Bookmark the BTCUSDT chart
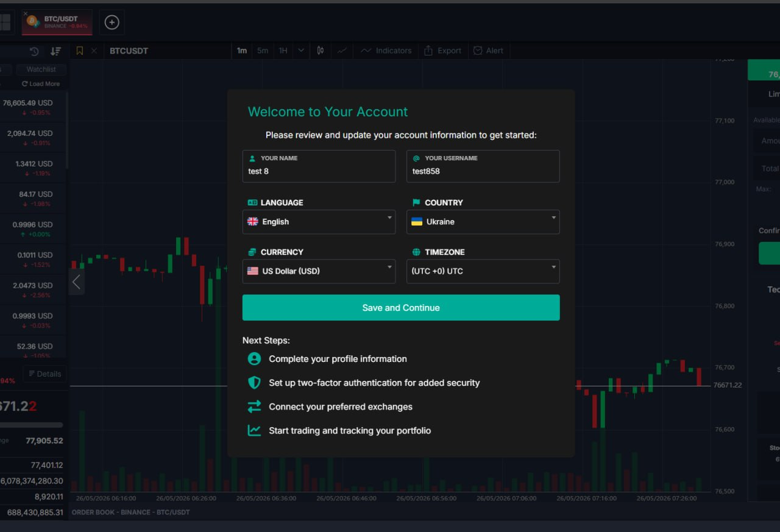This screenshot has height=532, width=780. (x=80, y=51)
